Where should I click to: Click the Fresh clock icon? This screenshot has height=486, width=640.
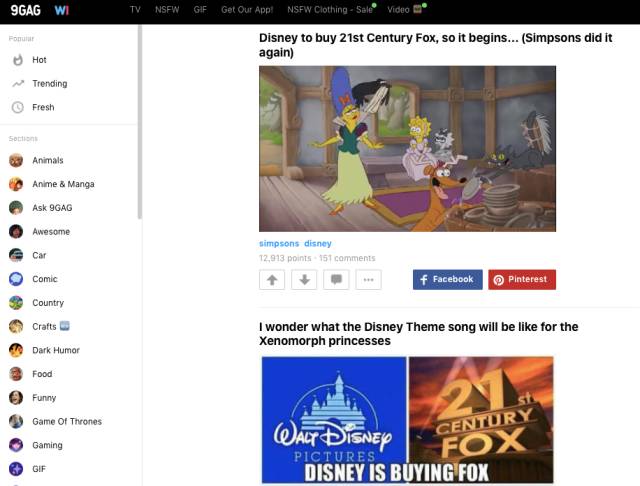17,107
